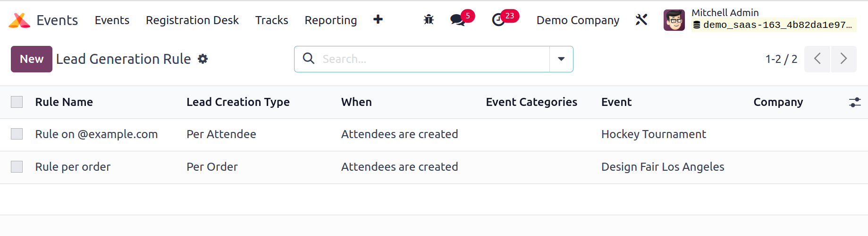This screenshot has width=868, height=236.
Task: Open the debug bug icon menu
Action: coord(429,20)
